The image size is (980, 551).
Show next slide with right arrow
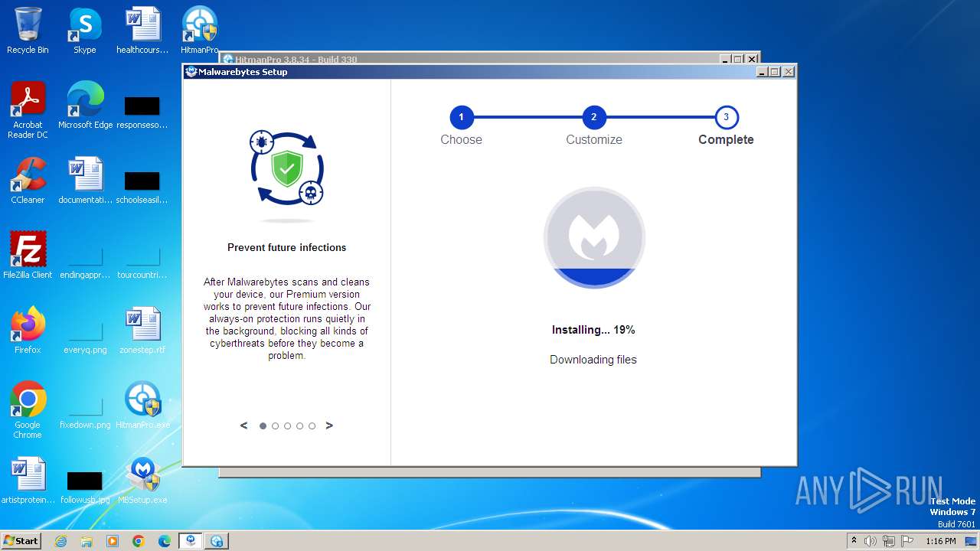(329, 425)
